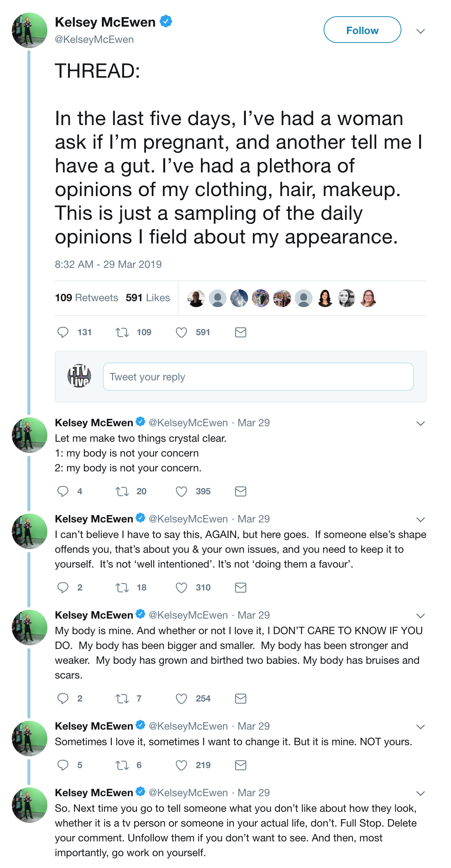
Task: Click into the Tweet your reply field
Action: [258, 377]
